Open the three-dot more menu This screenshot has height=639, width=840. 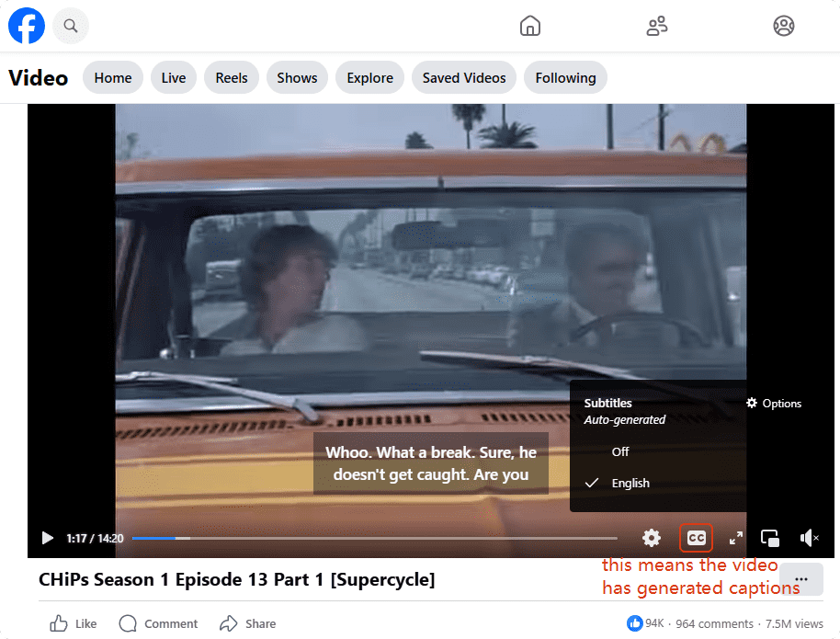point(800,579)
